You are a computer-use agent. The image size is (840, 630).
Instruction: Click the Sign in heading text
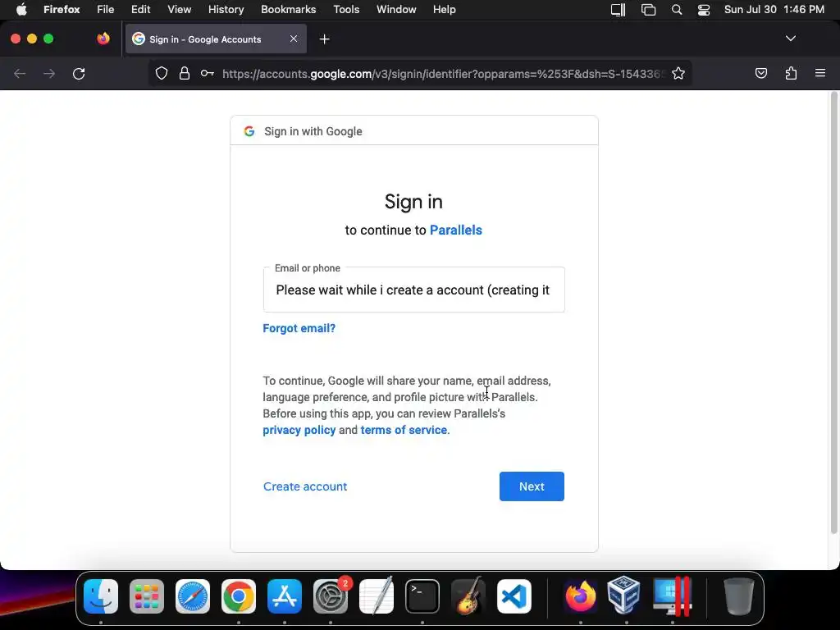413,202
